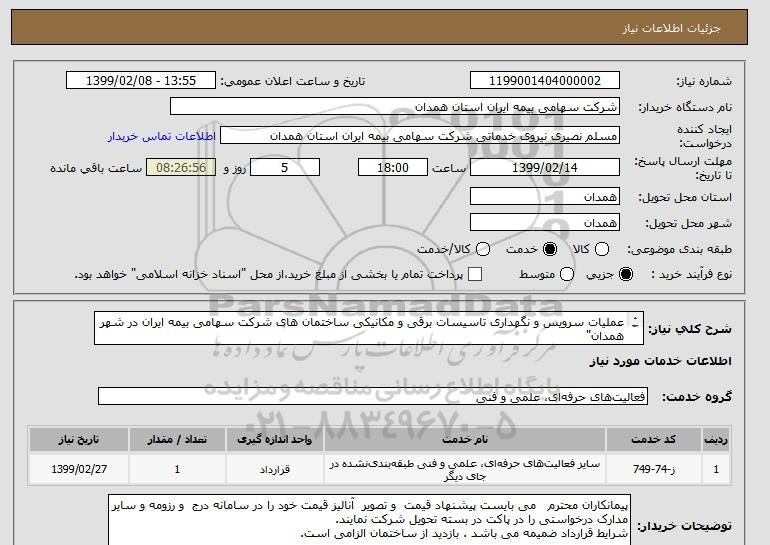Click the remaining time counter 08:26:56
Image resolution: width=770 pixels, height=545 pixels.
pos(181,167)
